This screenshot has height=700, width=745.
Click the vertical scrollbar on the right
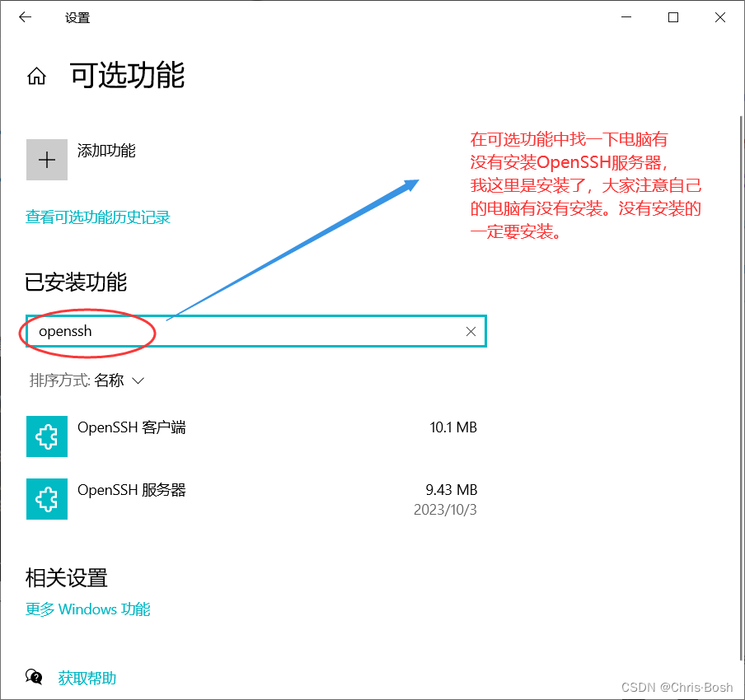tap(741, 387)
